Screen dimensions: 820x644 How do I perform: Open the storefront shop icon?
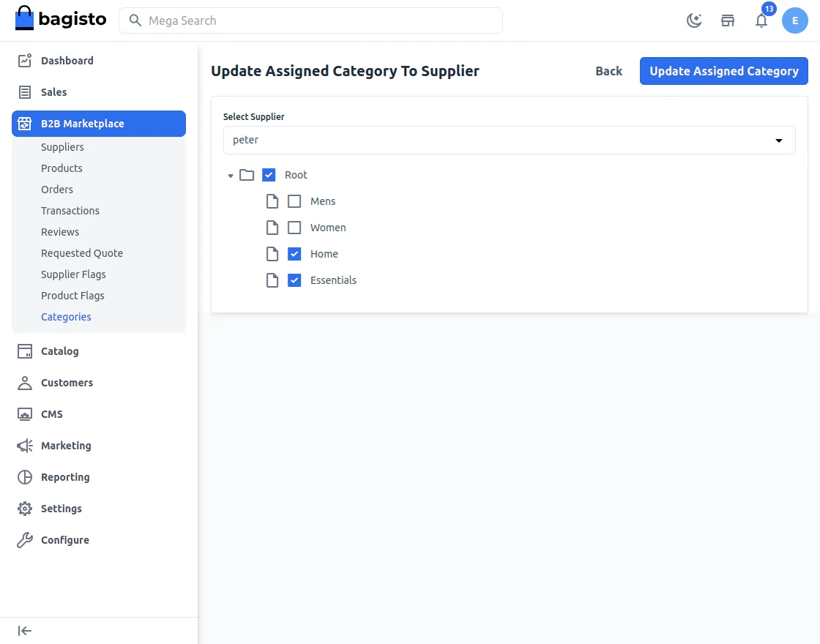[728, 20]
